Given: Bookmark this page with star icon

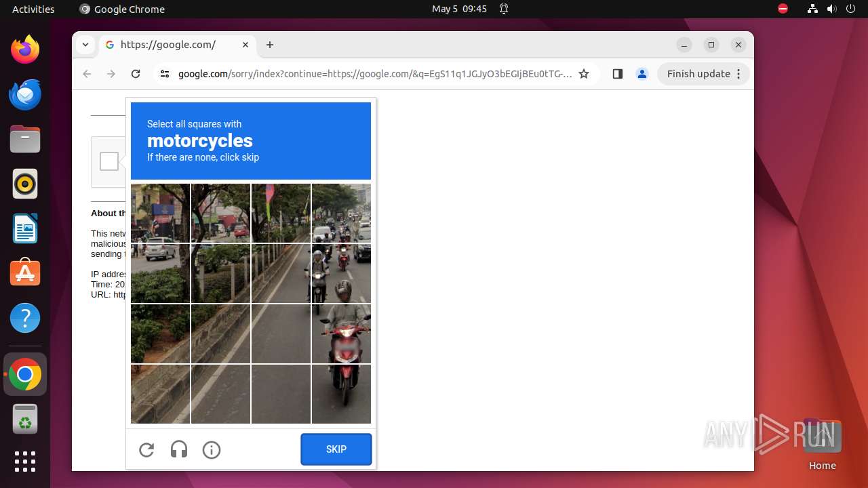Looking at the screenshot, I should point(584,74).
